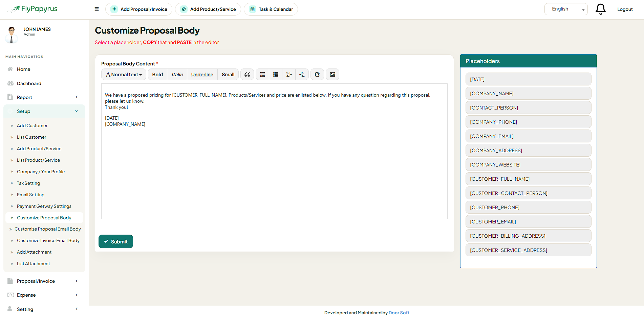Click inside the Proposal Body Content editor
644x316 pixels.
coord(274,151)
